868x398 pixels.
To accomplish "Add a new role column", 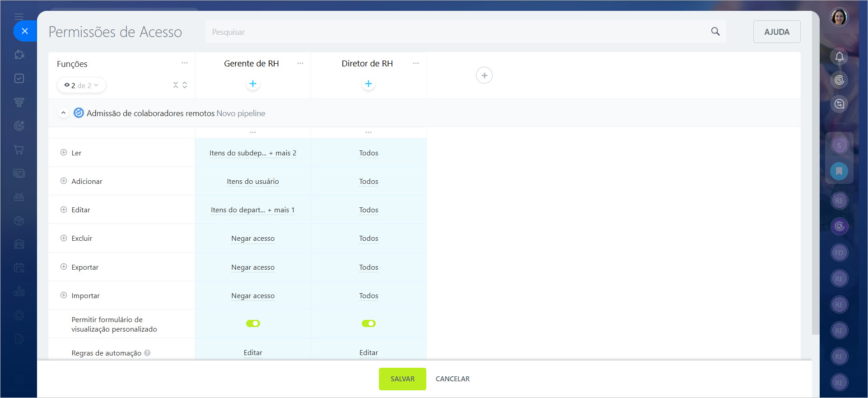I will [484, 75].
